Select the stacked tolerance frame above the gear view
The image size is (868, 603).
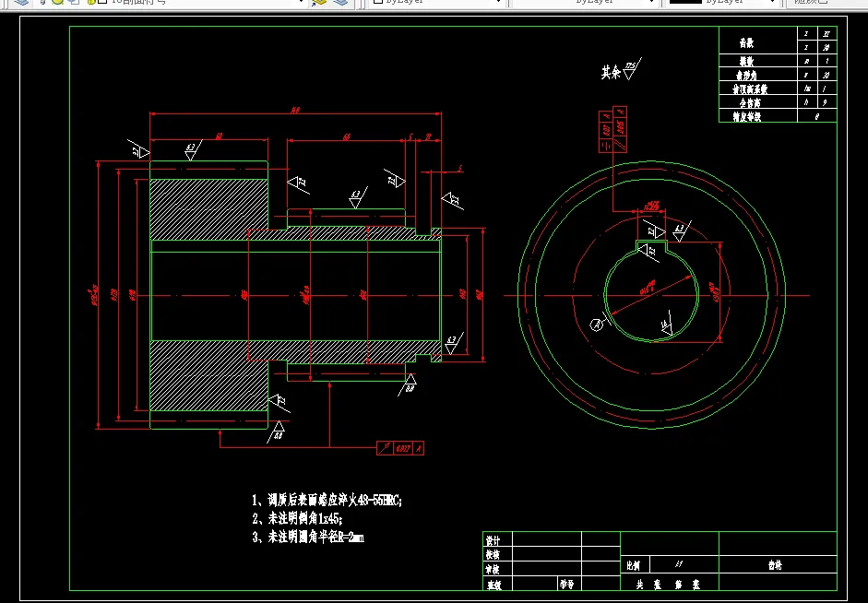[x=612, y=129]
